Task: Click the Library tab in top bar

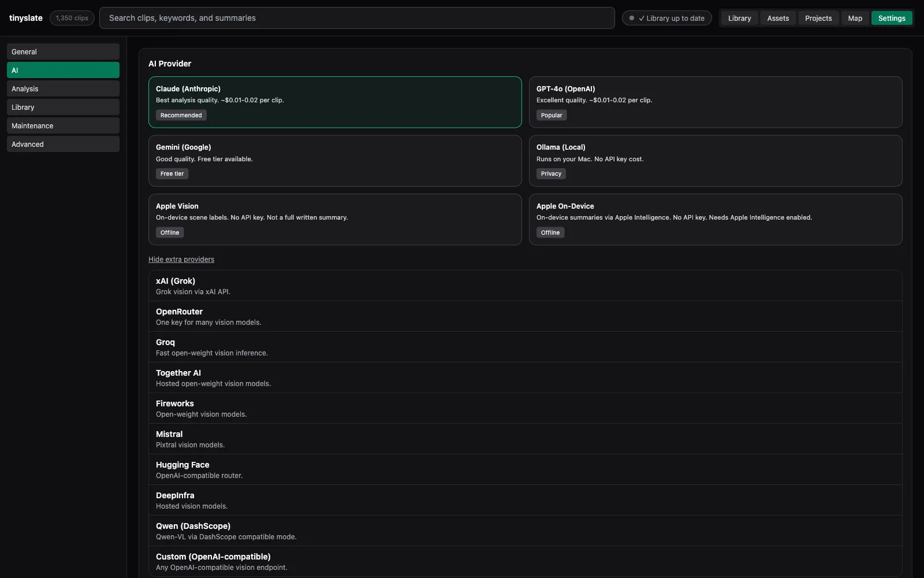Action: pos(739,18)
